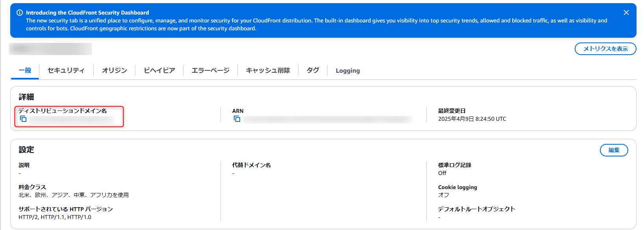644x230 pixels.
Task: Click the 編集 button in settings
Action: click(614, 150)
